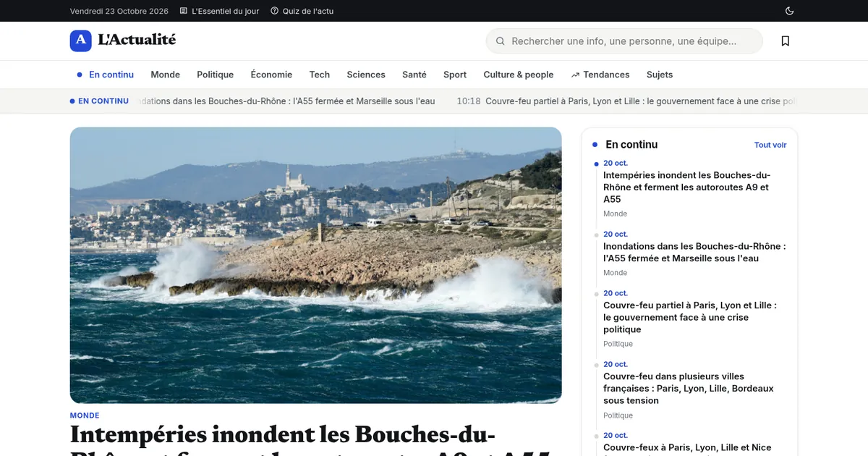Open saved articles via the bookmark icon
The height and width of the screenshot is (456, 868).
pyautogui.click(x=786, y=41)
